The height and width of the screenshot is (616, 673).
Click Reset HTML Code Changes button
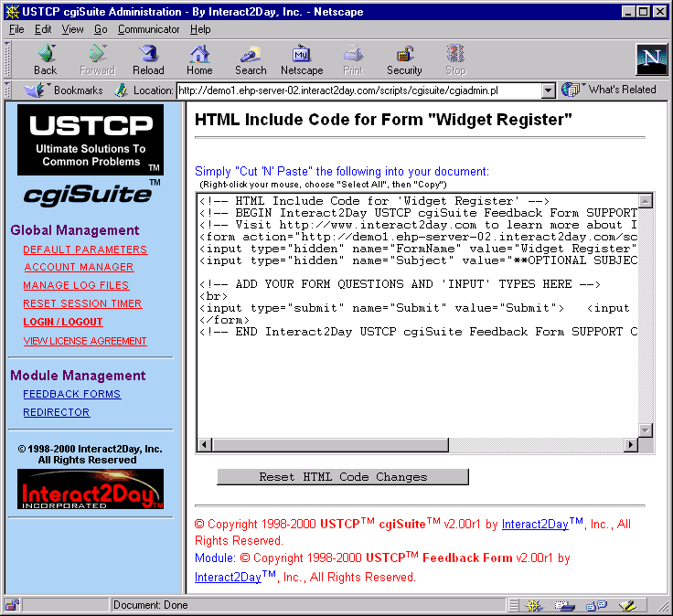[x=343, y=477]
